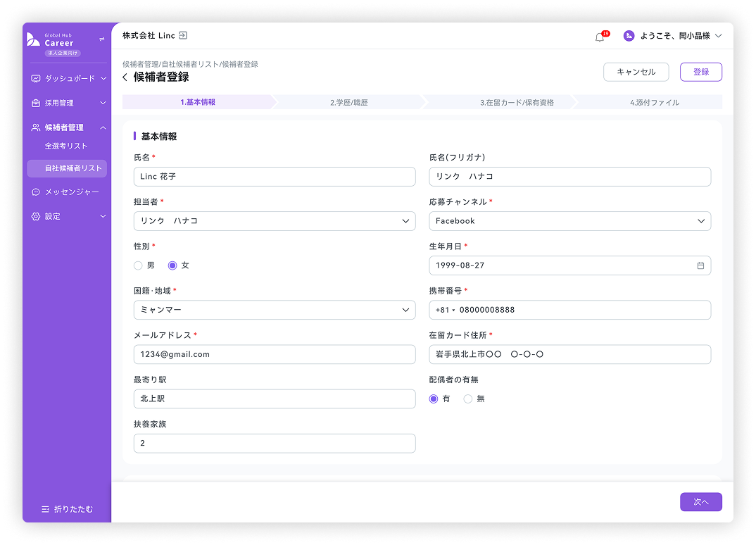This screenshot has height=545, width=756.
Task: Click the sidebar switch arrows icon
Action: pyautogui.click(x=102, y=39)
